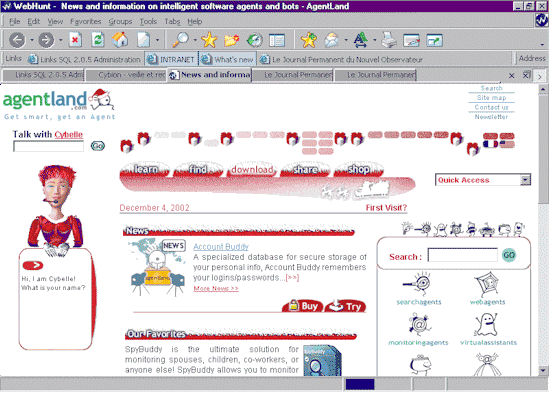
Task: Click the virtualassistants ghost icon
Action: pyautogui.click(x=486, y=325)
